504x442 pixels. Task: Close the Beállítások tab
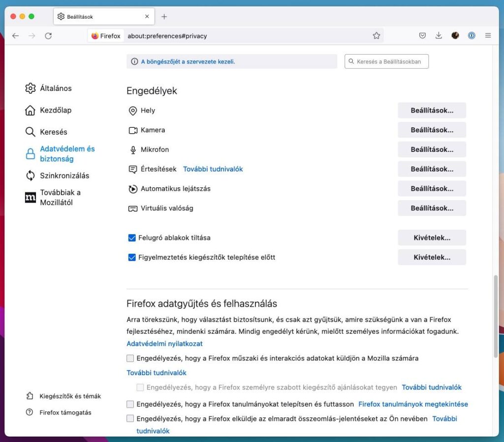click(147, 16)
